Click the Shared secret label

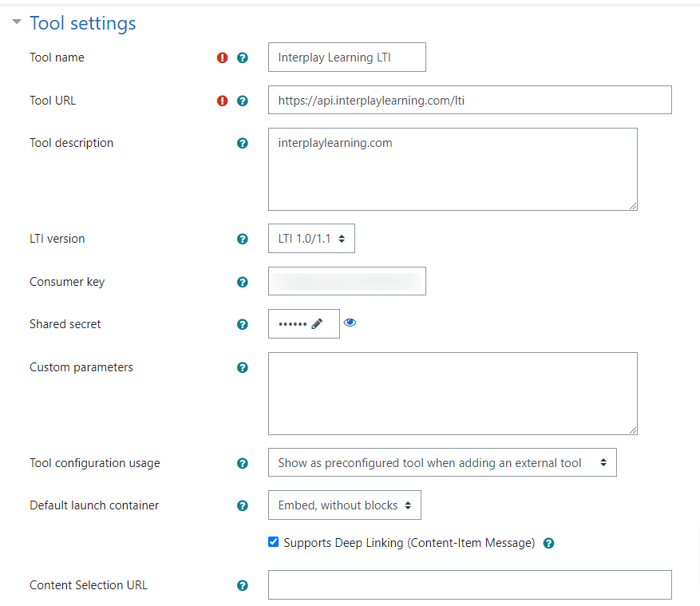point(65,324)
